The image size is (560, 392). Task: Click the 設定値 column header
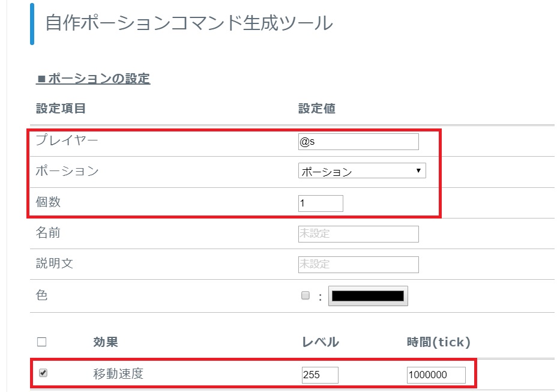[317, 108]
